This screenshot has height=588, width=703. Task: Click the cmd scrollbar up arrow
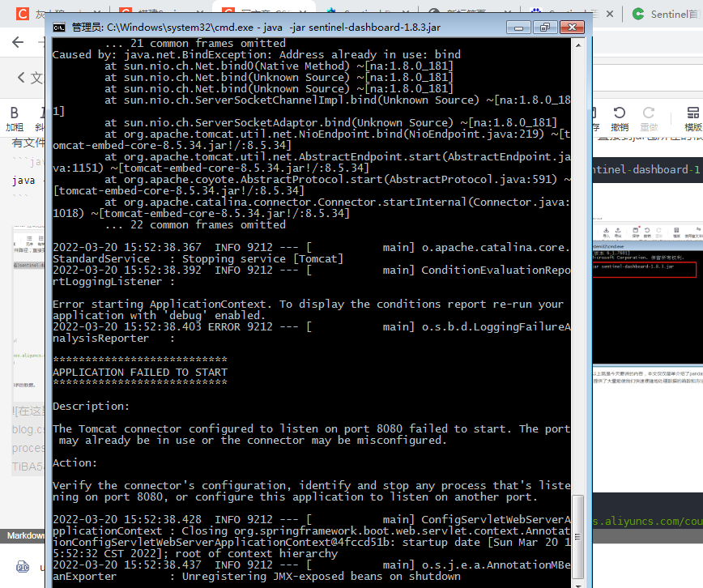(x=578, y=45)
